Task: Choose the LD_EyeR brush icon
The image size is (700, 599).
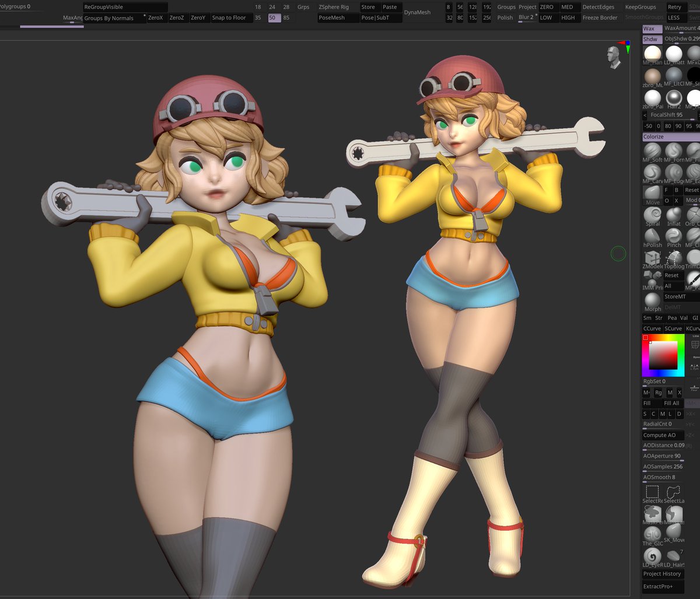Action: point(652,557)
